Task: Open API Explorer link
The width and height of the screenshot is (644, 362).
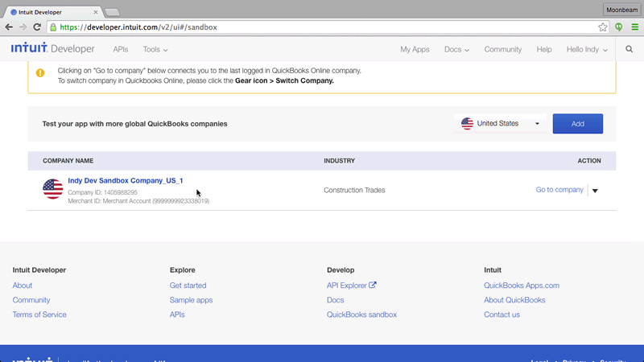Action: pyautogui.click(x=347, y=286)
